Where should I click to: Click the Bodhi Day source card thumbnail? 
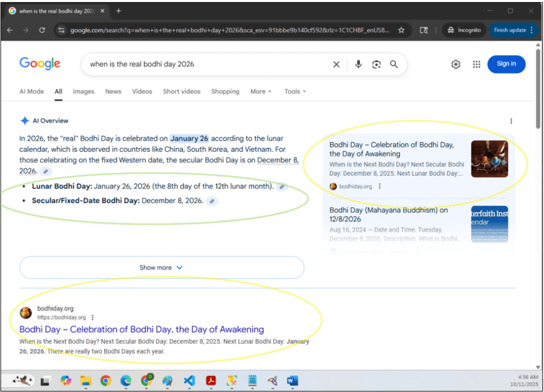[489, 159]
